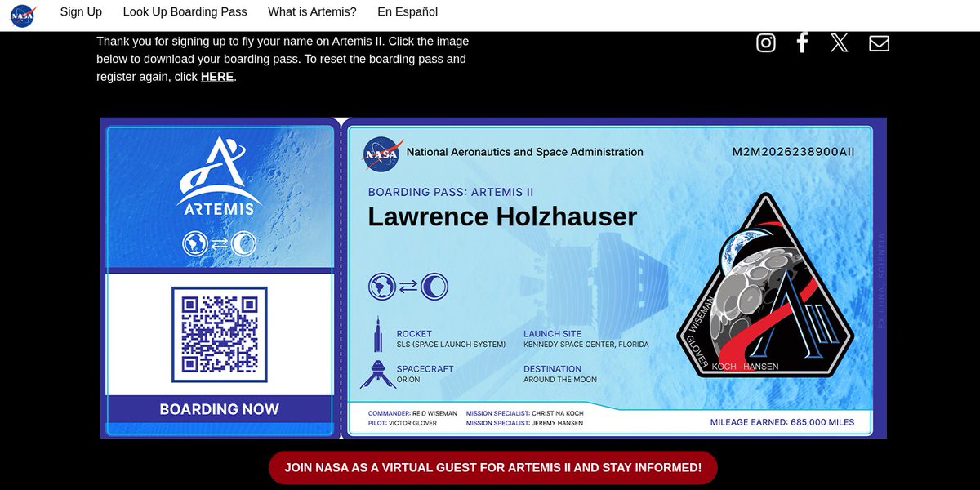Click the Earth-Moon icon on the pass stub

tap(220, 243)
